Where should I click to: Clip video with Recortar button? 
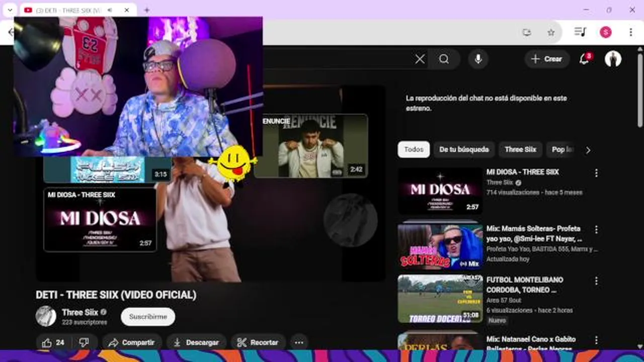(x=258, y=342)
